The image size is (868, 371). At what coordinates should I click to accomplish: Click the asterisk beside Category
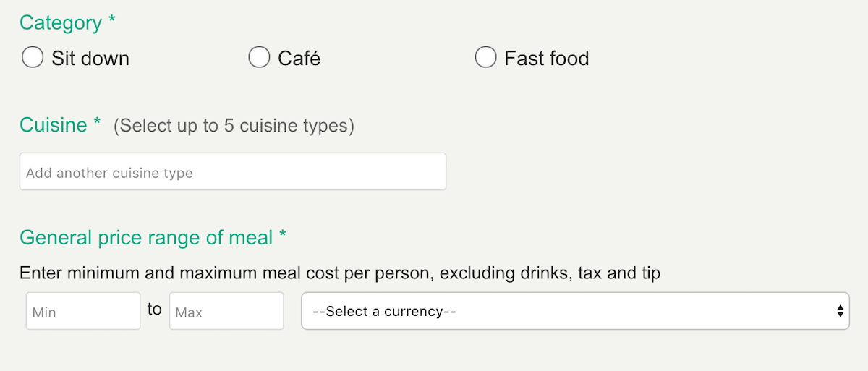111,20
